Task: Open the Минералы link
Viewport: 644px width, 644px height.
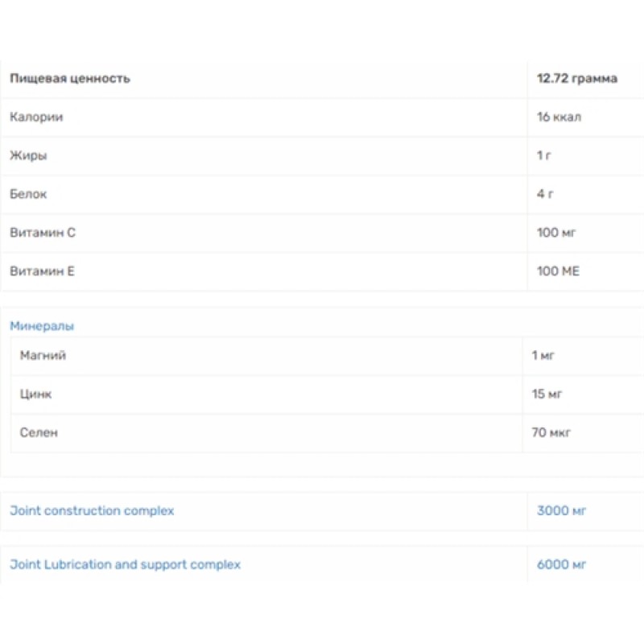Action: (42, 326)
